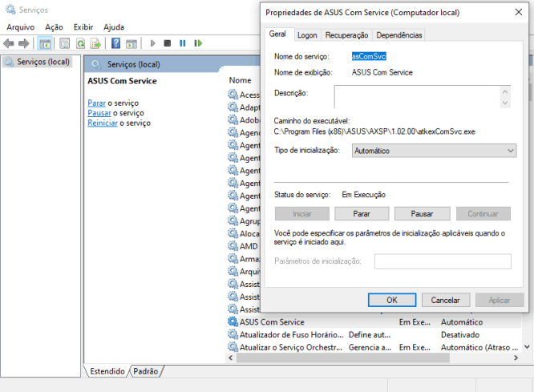The image size is (534, 392).
Task: Click gear icon next to Agrup service
Action: 233,220
